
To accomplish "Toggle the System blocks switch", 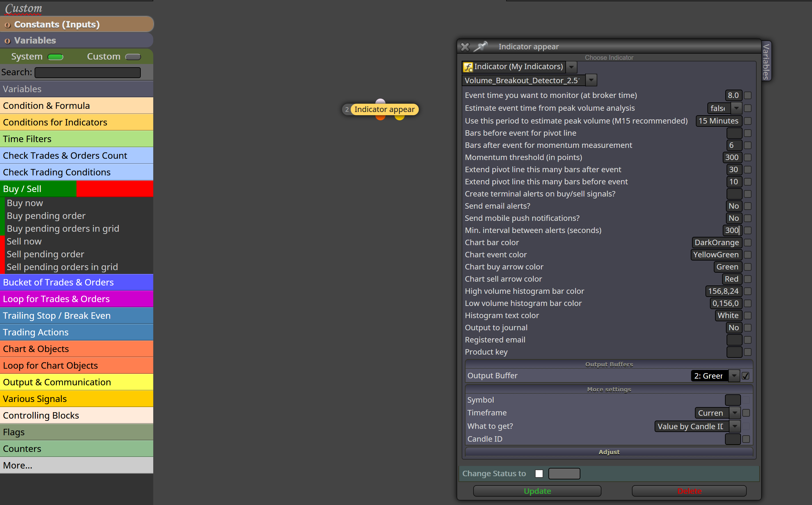I will coord(55,57).
